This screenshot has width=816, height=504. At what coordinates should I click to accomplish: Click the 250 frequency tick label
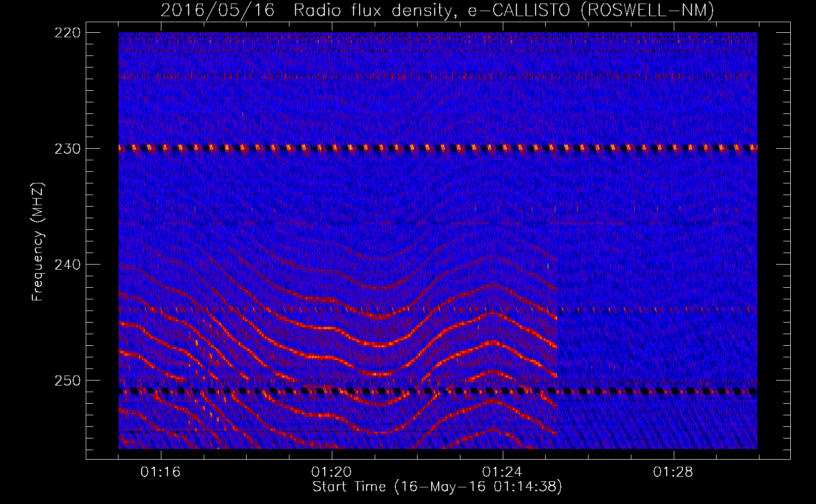click(x=67, y=381)
